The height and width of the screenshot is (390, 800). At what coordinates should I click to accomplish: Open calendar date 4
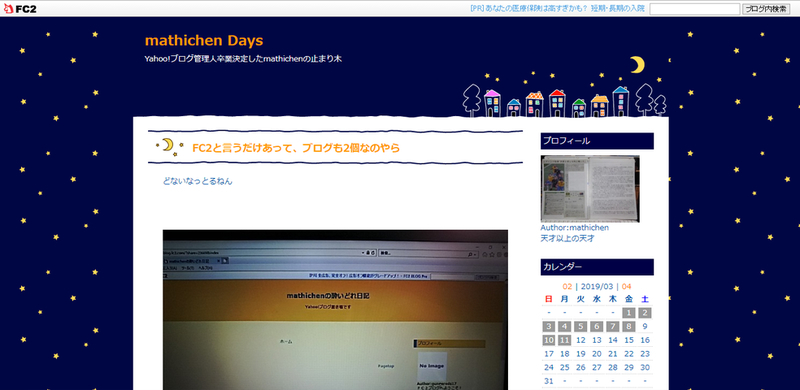[564, 326]
